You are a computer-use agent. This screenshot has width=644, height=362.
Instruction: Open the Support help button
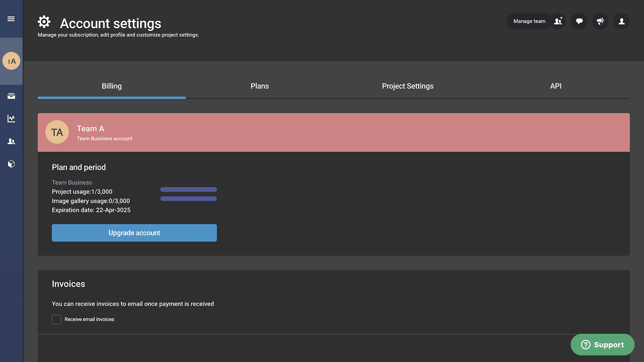tap(603, 345)
